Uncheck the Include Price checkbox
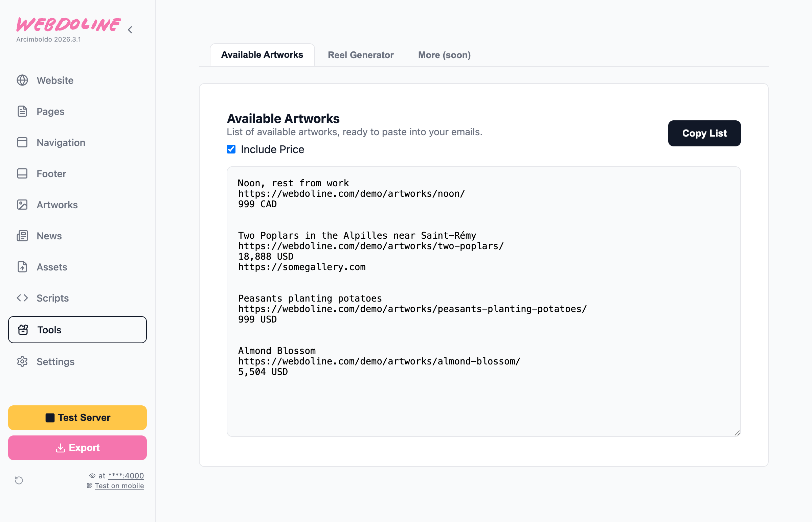This screenshot has height=522, width=812. pos(231,149)
